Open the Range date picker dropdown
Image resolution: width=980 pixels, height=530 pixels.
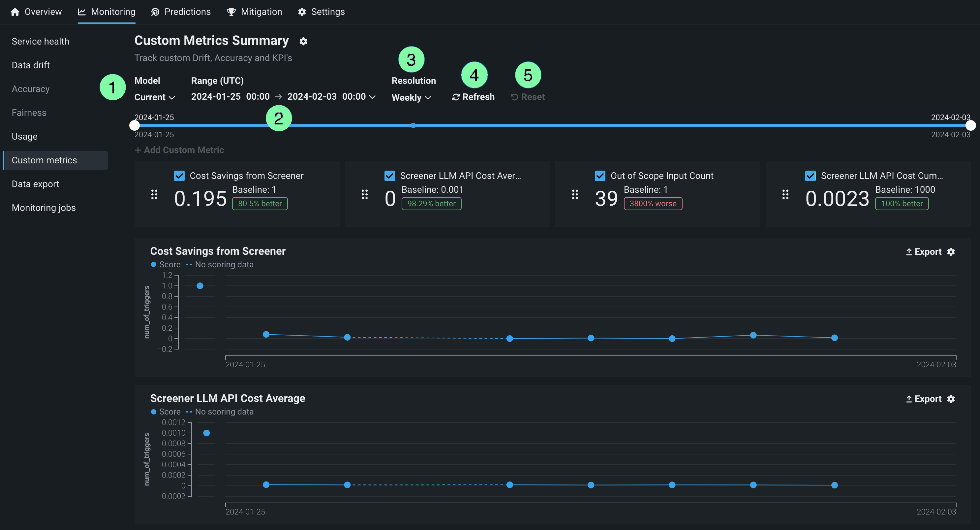(372, 97)
